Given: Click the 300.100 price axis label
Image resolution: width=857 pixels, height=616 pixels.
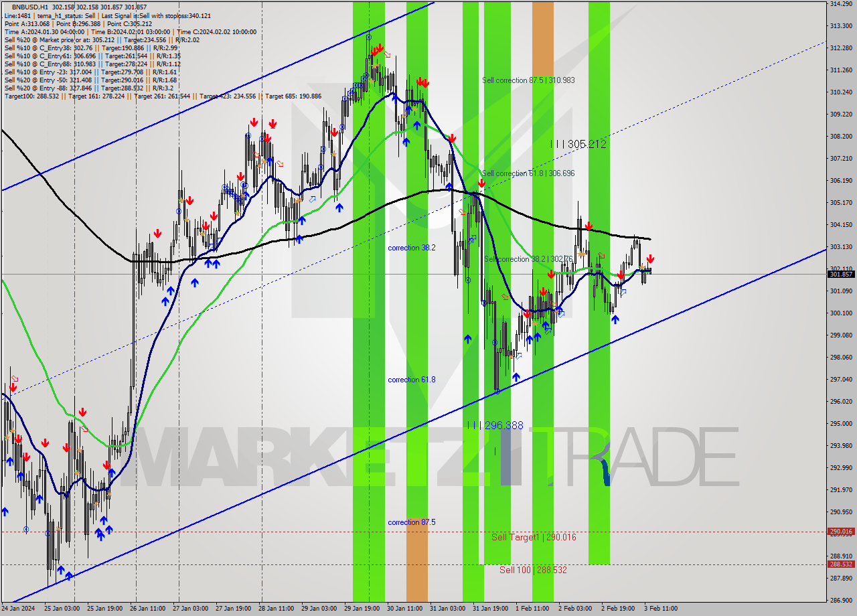Looking at the screenshot, I should click(x=840, y=313).
